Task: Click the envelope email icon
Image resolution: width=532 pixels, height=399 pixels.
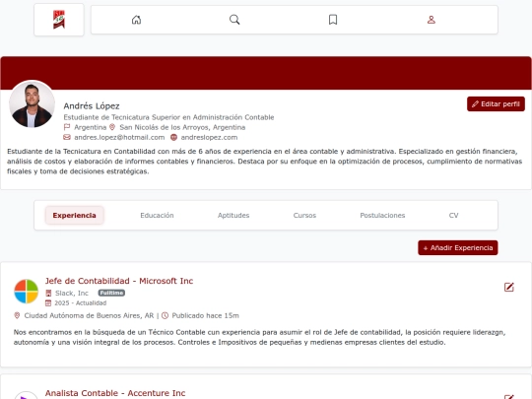Action: pyautogui.click(x=67, y=137)
